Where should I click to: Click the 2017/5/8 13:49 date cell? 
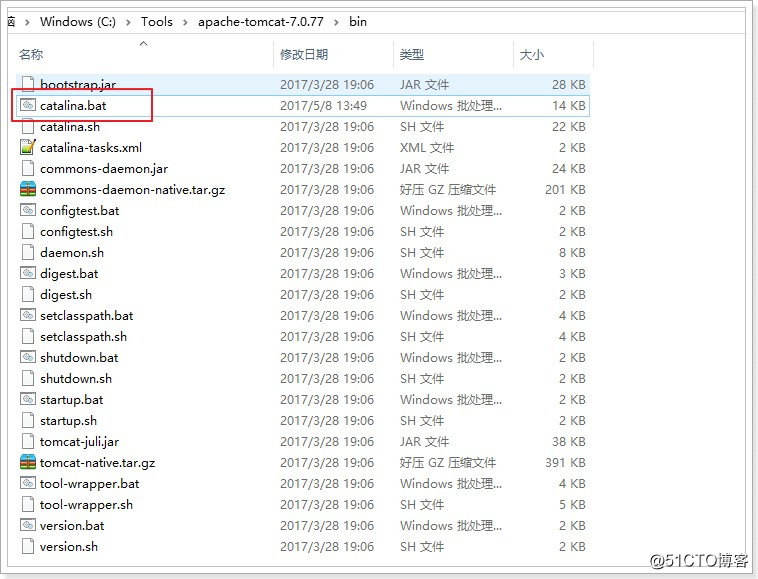323,105
